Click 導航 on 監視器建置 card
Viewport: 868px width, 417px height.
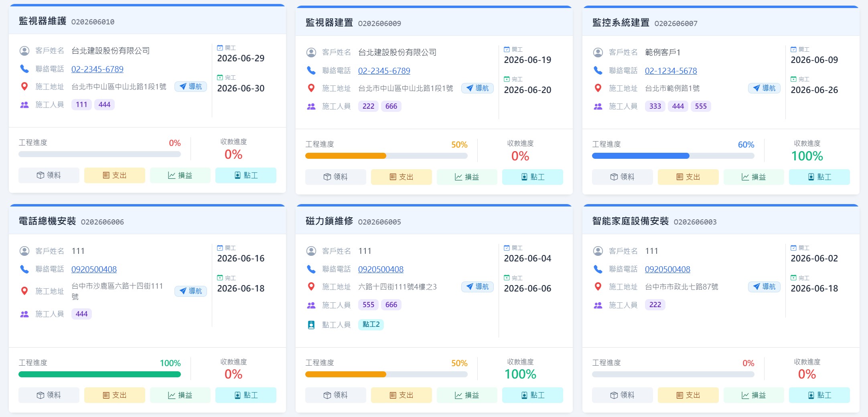point(477,88)
